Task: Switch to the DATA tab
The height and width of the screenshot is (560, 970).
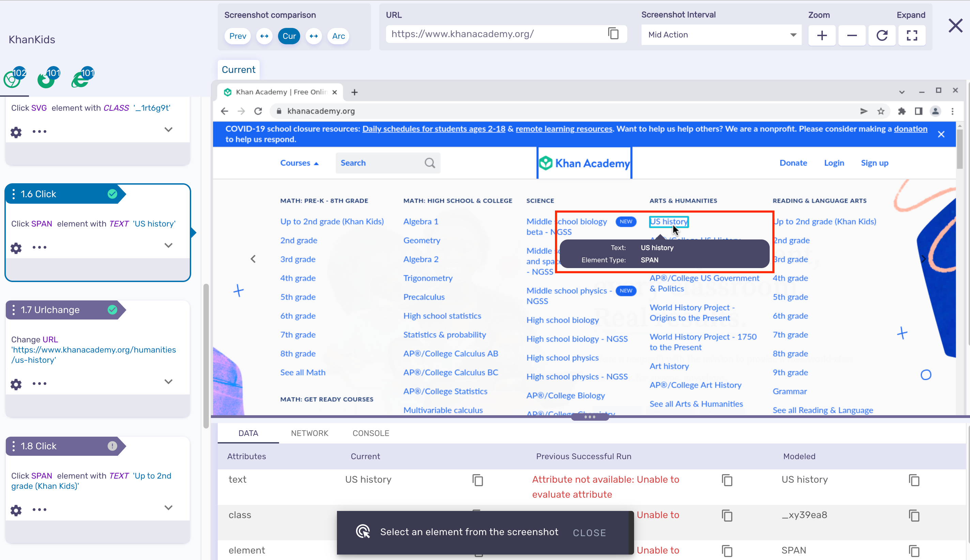Action: pos(248,434)
